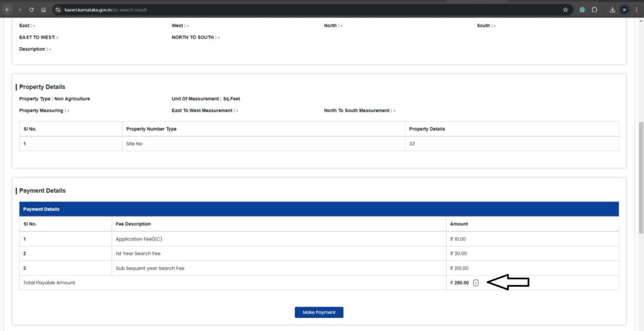
Task: Go back using browser back arrow
Action: pos(8,10)
